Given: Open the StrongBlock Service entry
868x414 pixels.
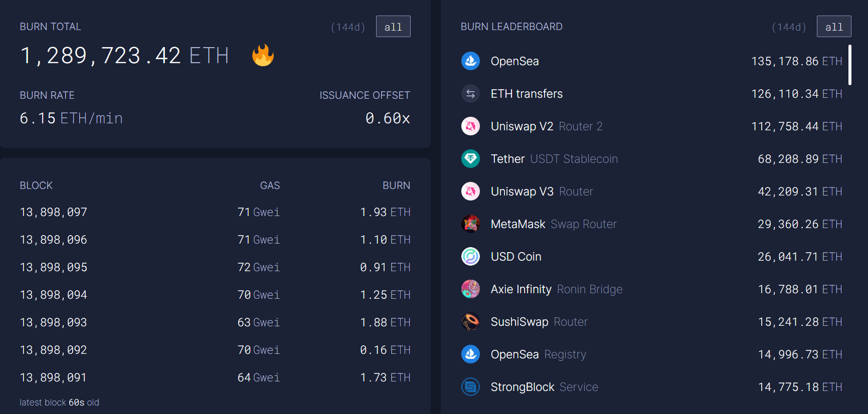Looking at the screenshot, I should [x=545, y=387].
